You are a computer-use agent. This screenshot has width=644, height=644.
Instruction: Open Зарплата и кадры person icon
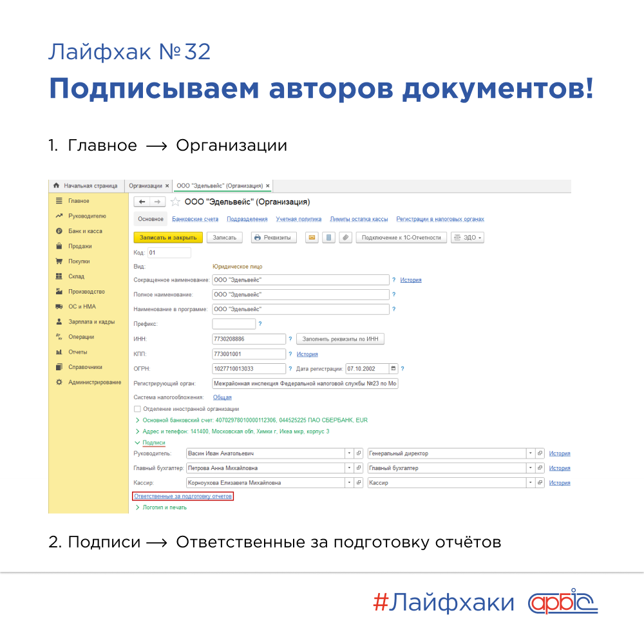[x=59, y=321]
